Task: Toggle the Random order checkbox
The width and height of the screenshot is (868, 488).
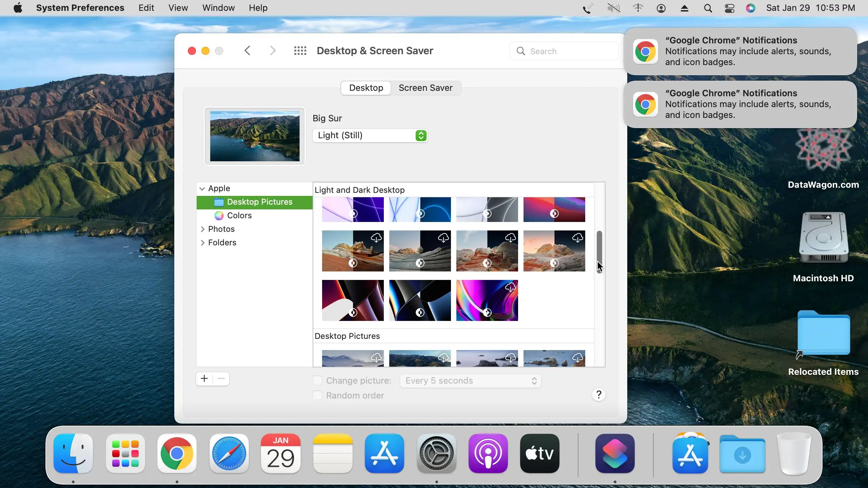Action: pos(317,395)
